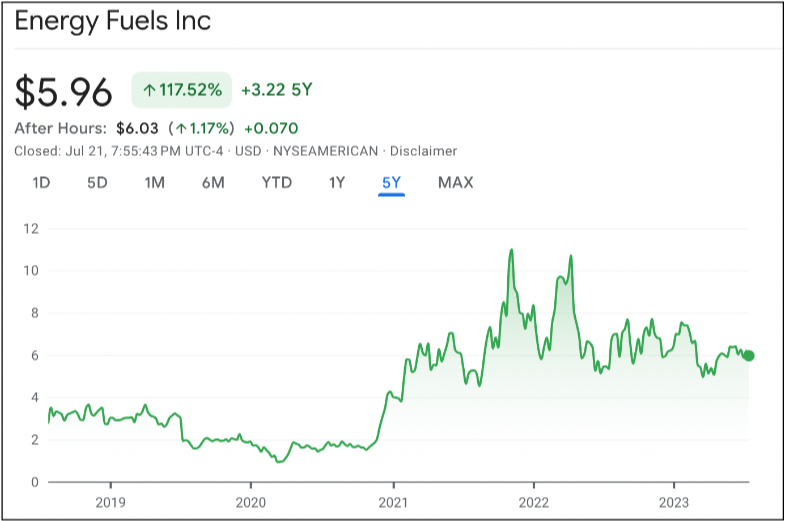The height and width of the screenshot is (521, 787).
Task: Click the 8 y-axis label
Action: [x=35, y=313]
